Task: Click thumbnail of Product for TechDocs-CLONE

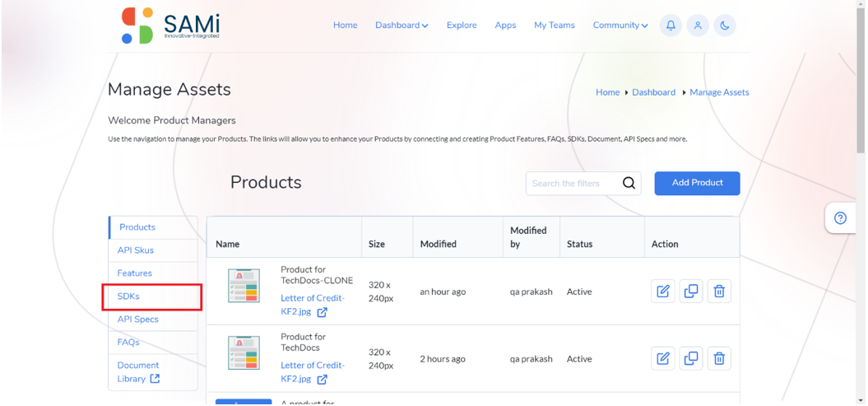Action: coord(244,286)
